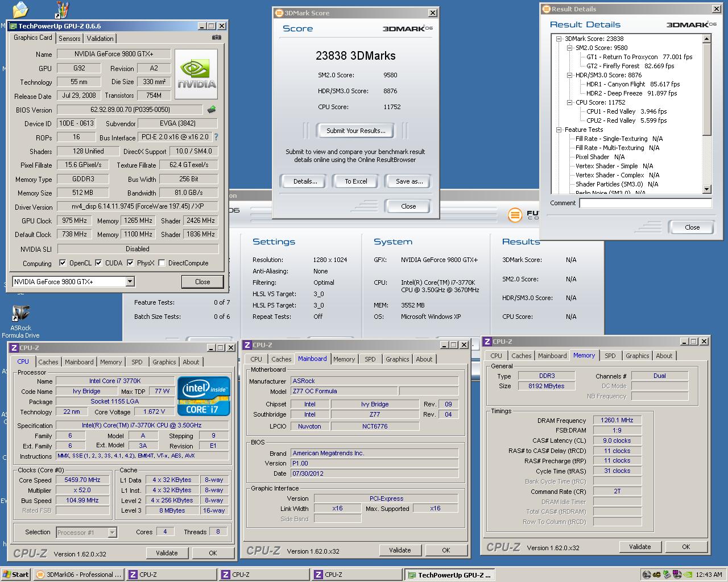This screenshot has height=582, width=728.
Task: Toggle the OpenCL checkbox
Action: 63,263
